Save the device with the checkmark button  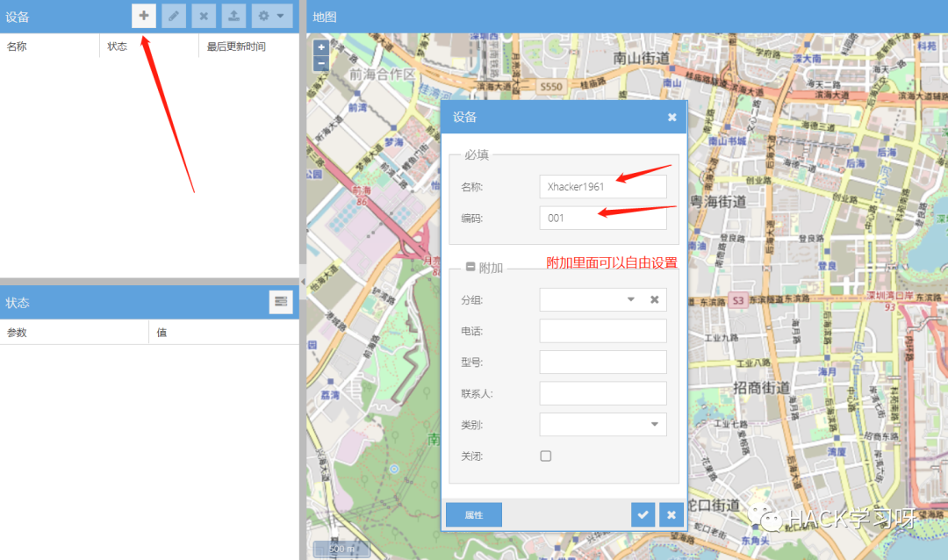(643, 514)
